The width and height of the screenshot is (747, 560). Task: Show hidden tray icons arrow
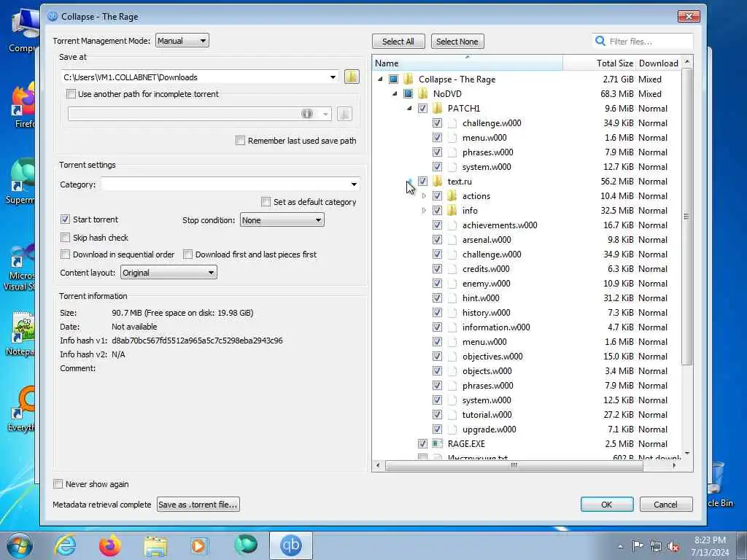[620, 546]
